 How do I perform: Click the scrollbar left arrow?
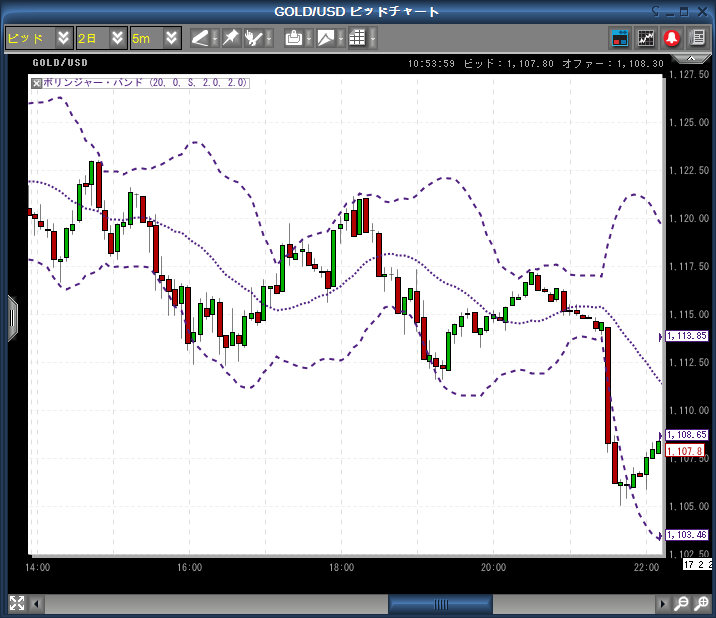38,604
